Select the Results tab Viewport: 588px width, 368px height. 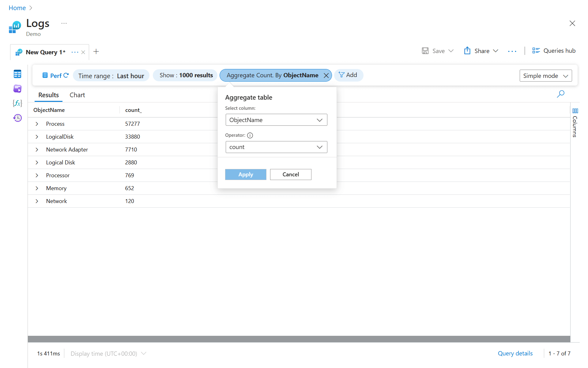[48, 95]
